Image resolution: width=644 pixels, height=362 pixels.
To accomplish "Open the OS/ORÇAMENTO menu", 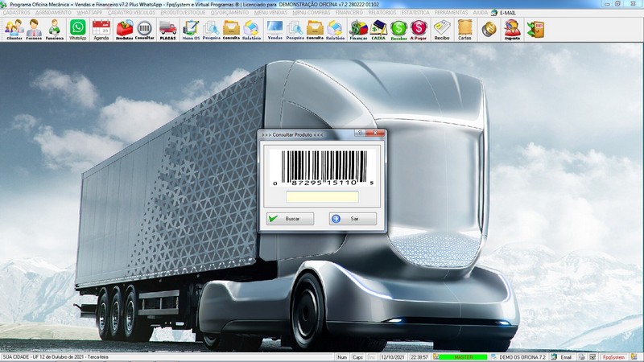I will click(x=229, y=13).
